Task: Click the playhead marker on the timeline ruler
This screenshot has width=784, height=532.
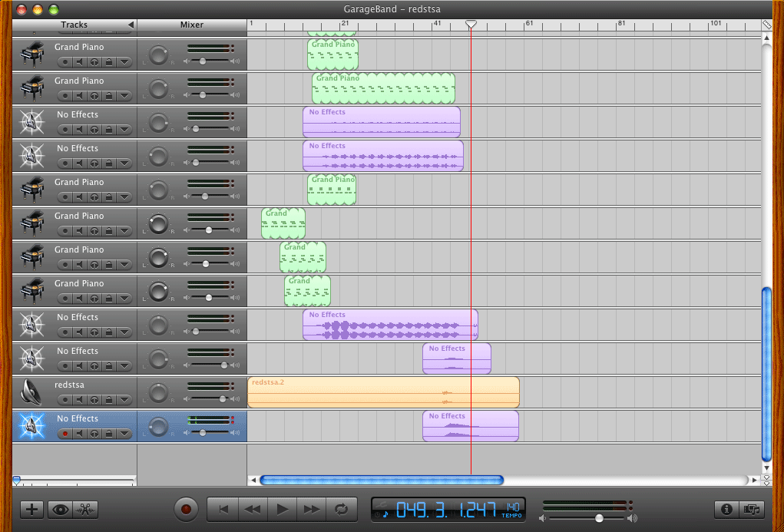Action: click(x=471, y=24)
